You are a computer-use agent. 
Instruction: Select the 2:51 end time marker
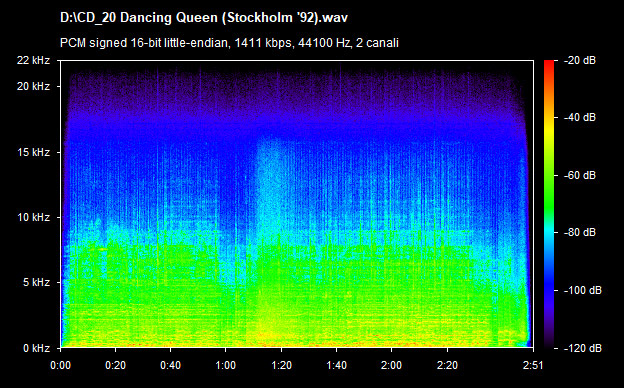pos(533,365)
